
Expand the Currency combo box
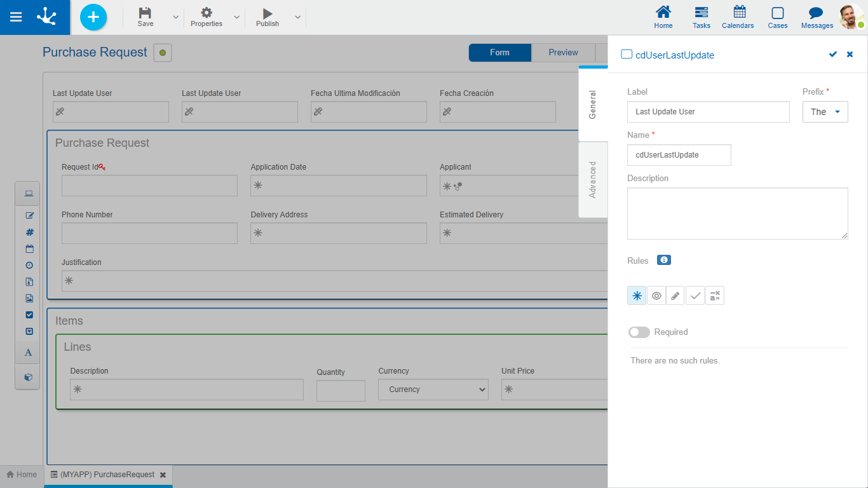pos(433,390)
